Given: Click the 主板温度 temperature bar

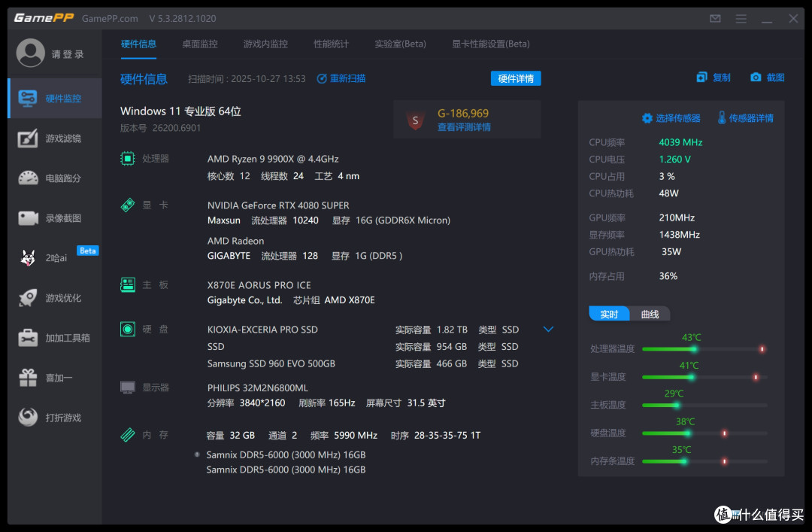Looking at the screenshot, I should coord(704,405).
